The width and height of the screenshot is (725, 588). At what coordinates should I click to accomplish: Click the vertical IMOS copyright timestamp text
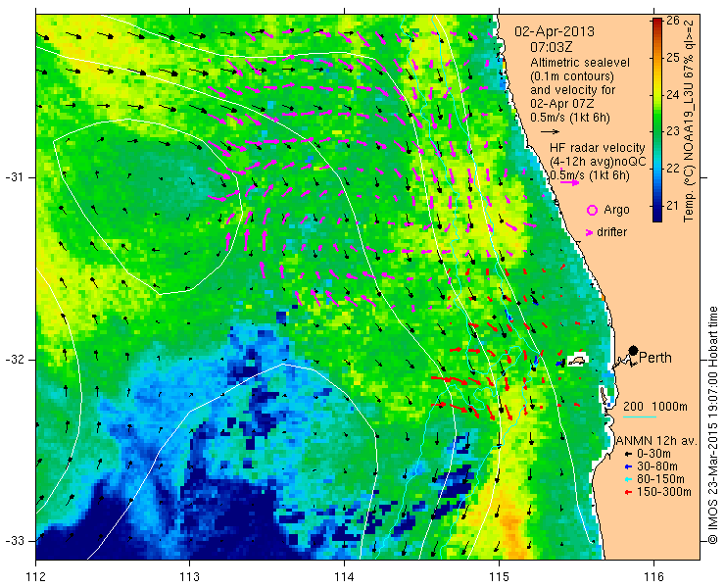click(712, 425)
